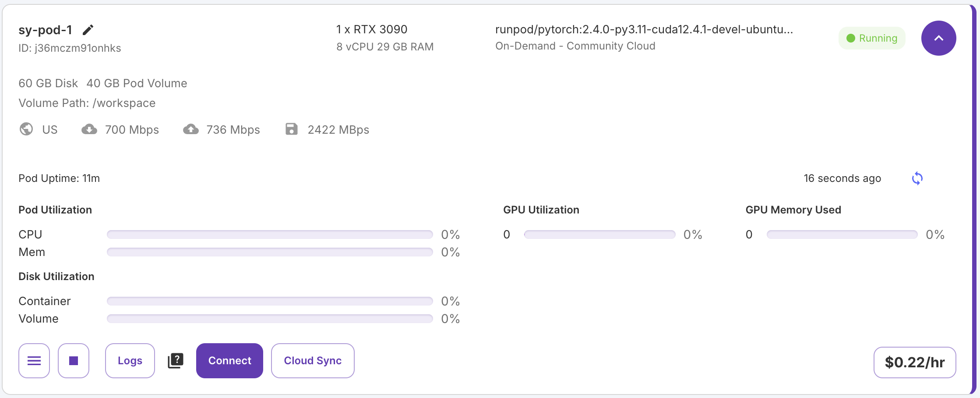Click the download speed cloud icon
980x398 pixels.
click(89, 129)
